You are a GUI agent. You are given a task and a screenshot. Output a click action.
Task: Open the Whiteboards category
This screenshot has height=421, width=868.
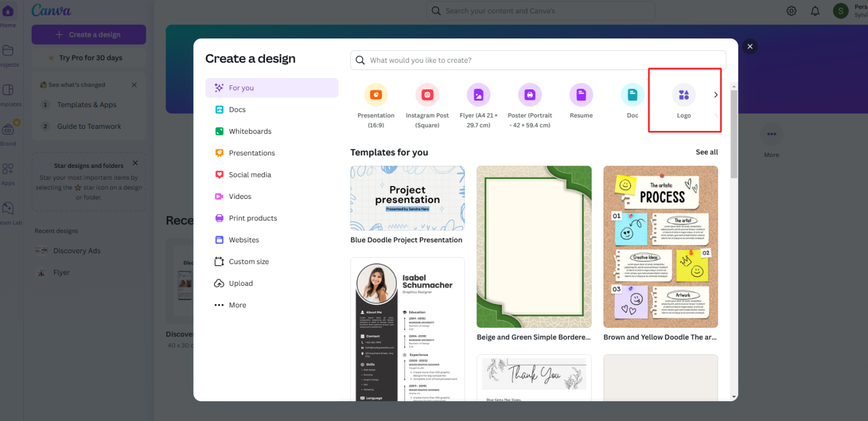tap(249, 131)
